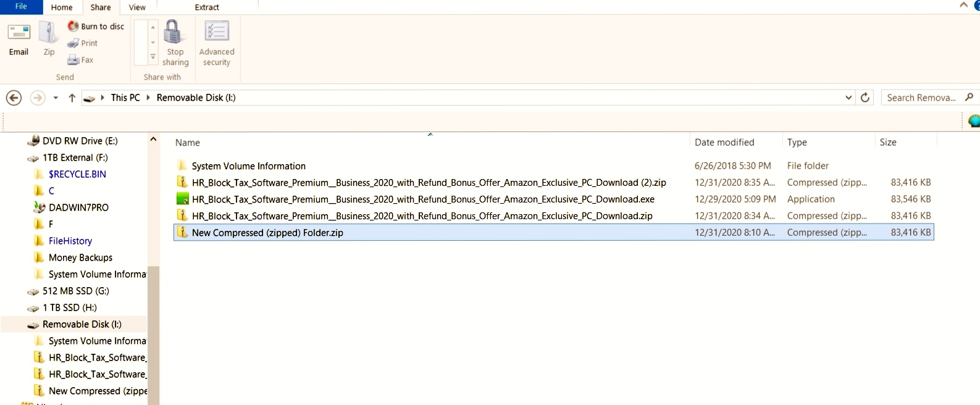Select HR_Block...PC_Download (2).zip file

click(x=429, y=183)
